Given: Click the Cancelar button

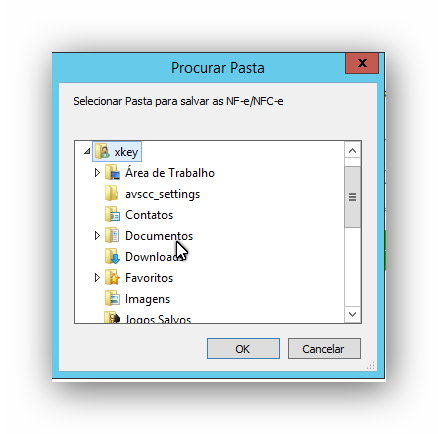Looking at the screenshot, I should [x=324, y=349].
